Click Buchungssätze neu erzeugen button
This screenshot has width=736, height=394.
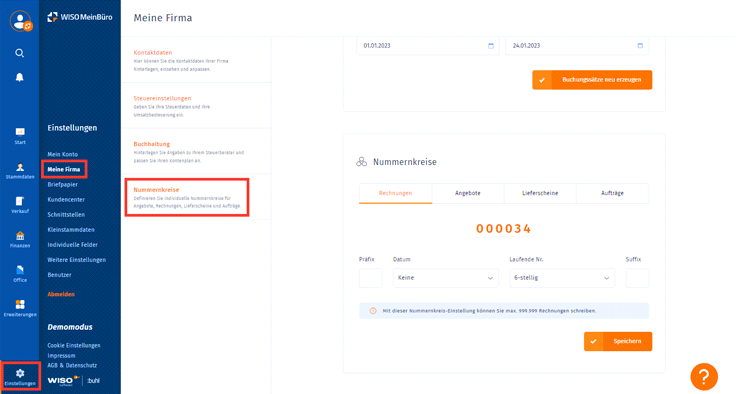(592, 80)
